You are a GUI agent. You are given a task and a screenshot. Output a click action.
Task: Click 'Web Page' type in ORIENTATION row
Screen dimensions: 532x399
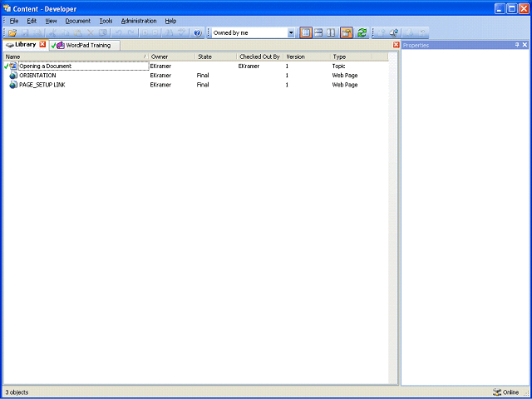click(345, 76)
